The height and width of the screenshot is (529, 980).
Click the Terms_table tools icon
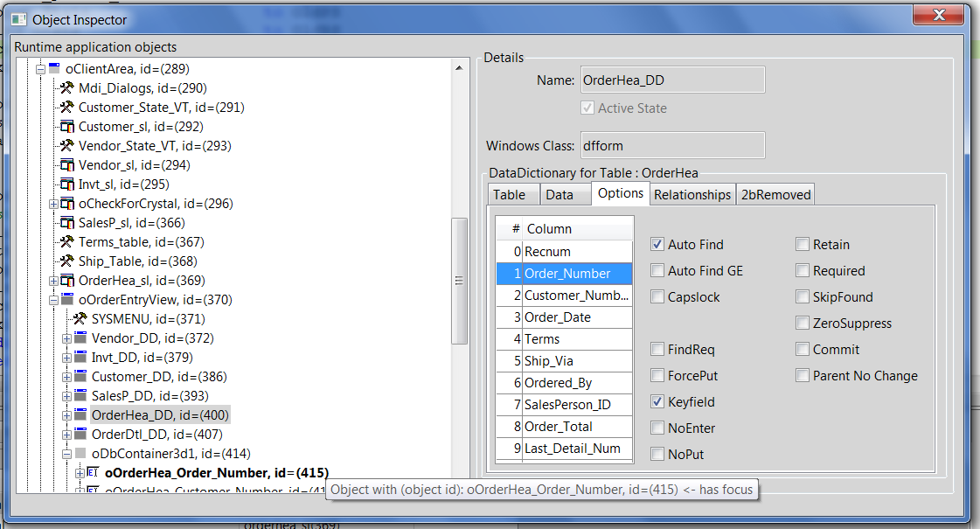point(66,242)
